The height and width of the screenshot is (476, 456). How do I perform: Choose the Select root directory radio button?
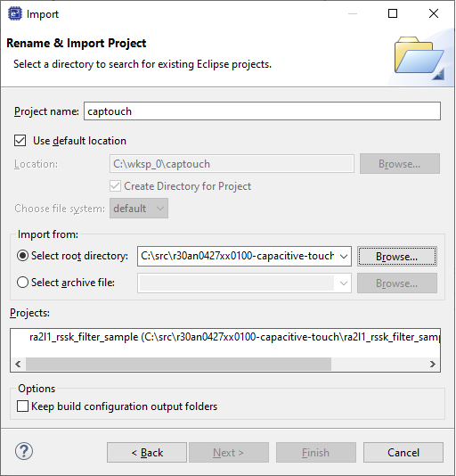(x=23, y=256)
